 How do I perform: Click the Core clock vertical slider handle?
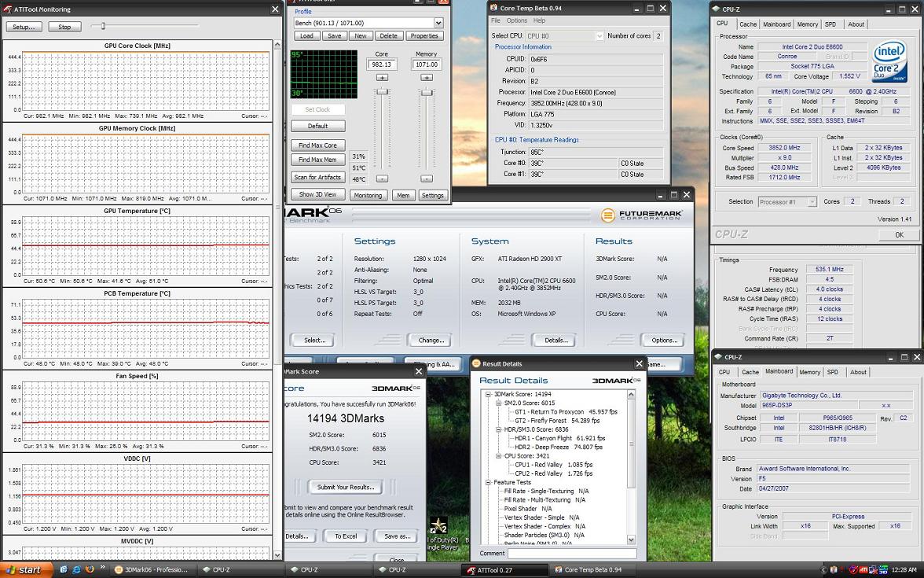pyautogui.click(x=383, y=91)
